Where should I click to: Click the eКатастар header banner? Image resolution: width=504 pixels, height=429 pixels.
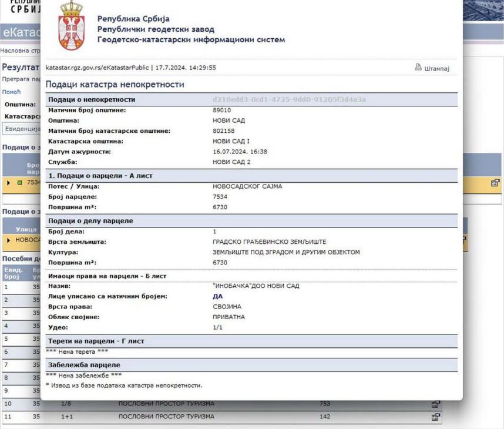pyautogui.click(x=20, y=32)
